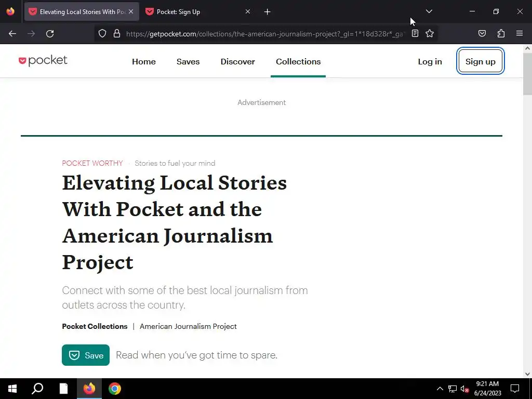Open a new tab with plus icon
Image resolution: width=532 pixels, height=399 pixels.
[x=268, y=12]
